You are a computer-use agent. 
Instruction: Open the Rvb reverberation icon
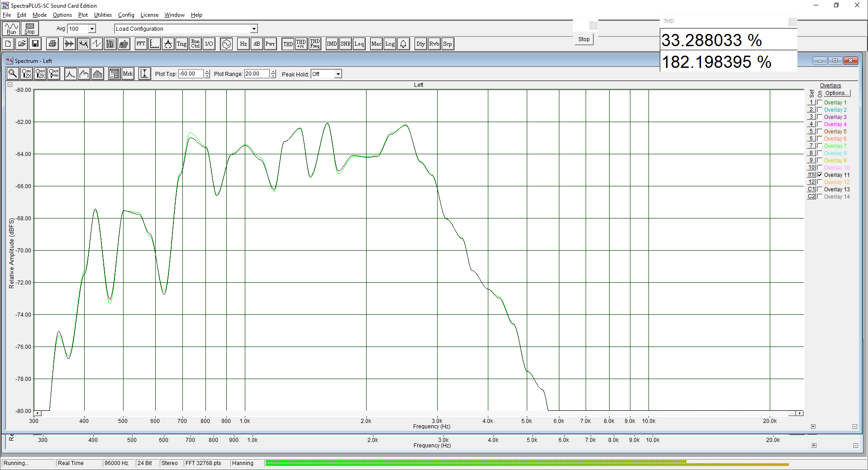434,44
